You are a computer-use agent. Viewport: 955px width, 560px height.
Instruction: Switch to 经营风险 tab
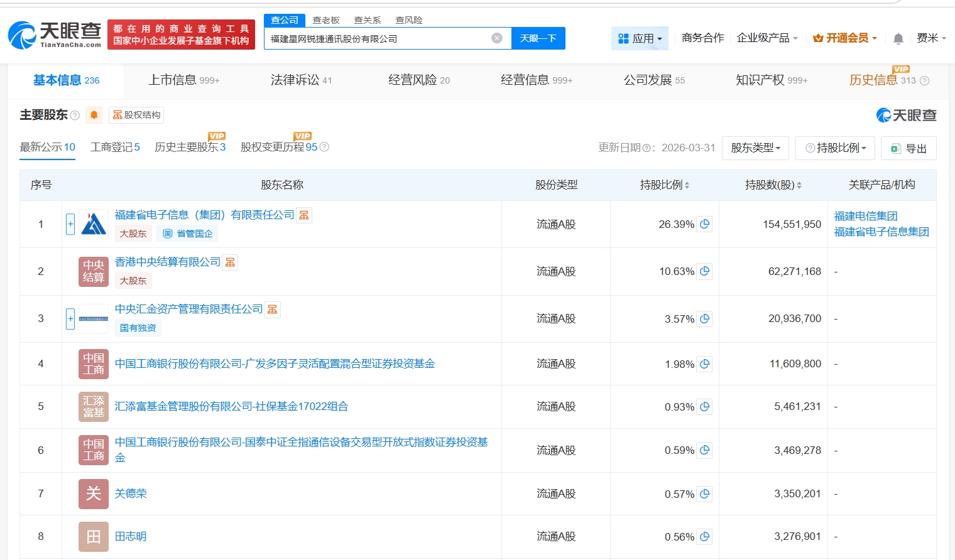(419, 80)
